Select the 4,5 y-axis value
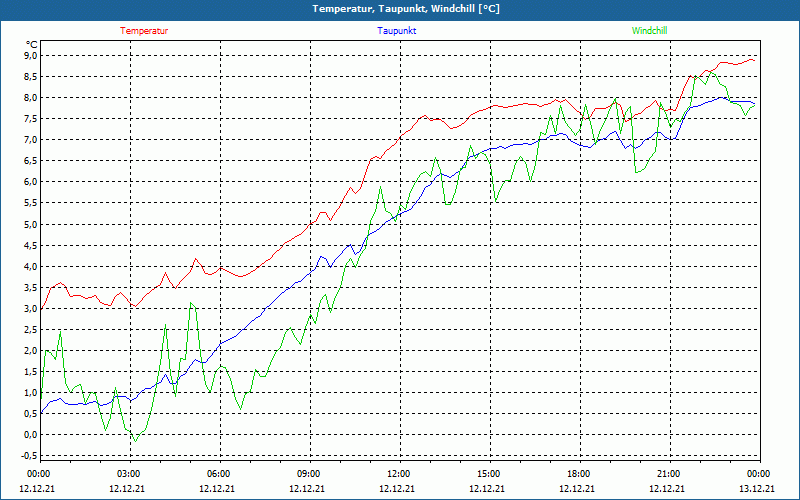This screenshot has width=800, height=500. point(31,245)
